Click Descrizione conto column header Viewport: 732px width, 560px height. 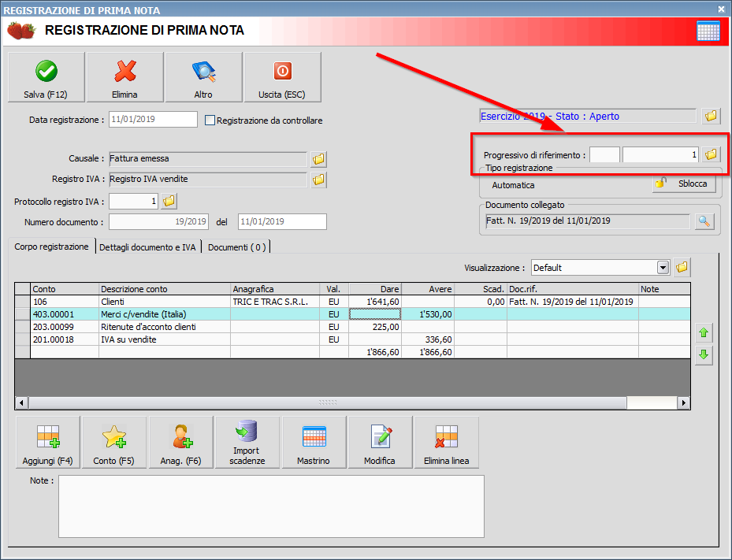tap(165, 289)
